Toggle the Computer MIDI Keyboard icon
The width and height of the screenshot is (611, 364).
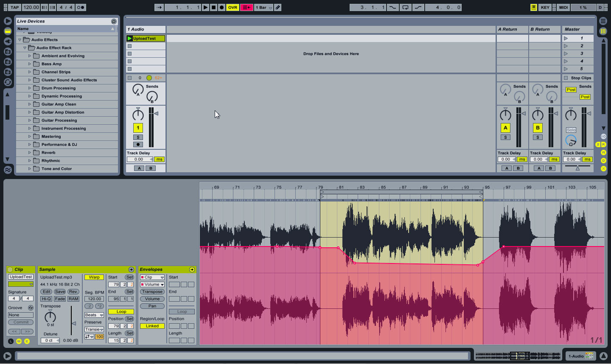coord(533,7)
